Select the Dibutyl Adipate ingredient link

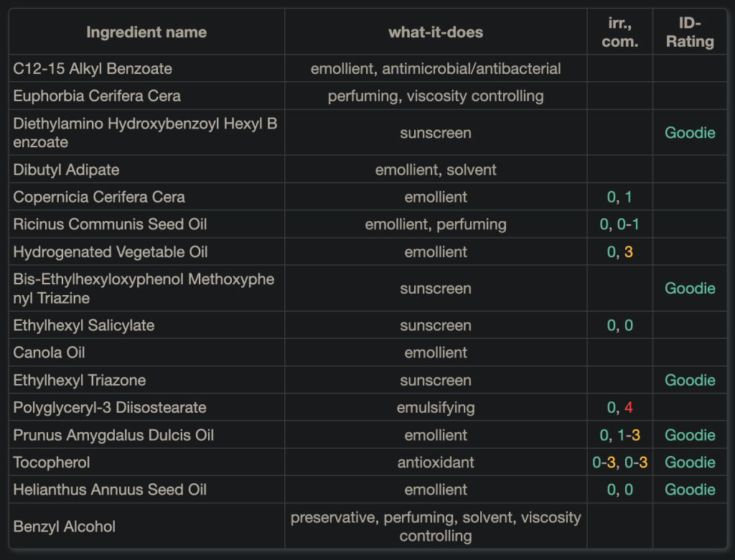point(66,170)
